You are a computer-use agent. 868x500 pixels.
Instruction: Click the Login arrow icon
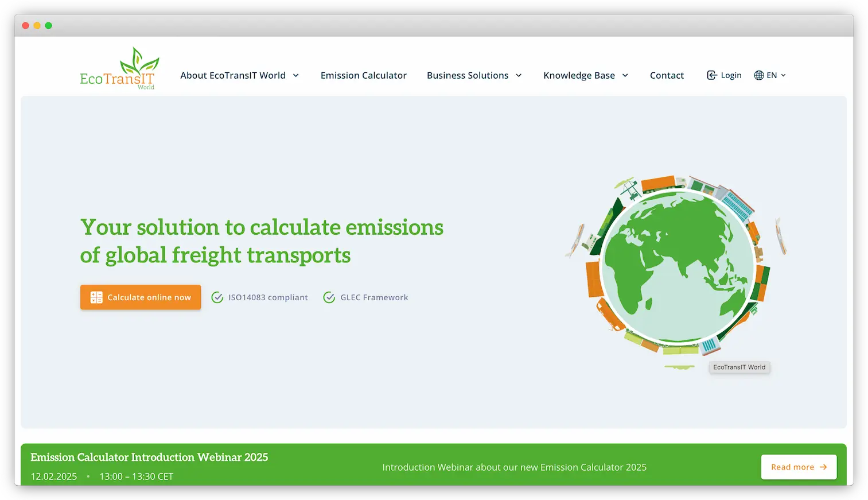point(712,75)
